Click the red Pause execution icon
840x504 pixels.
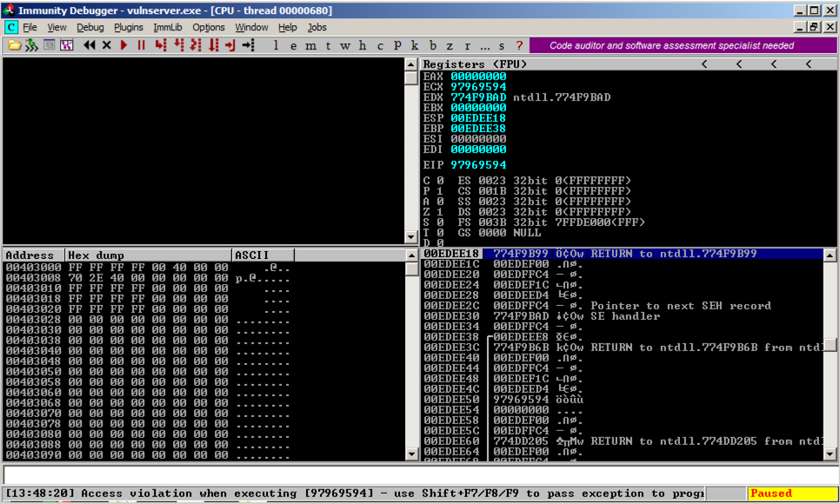tap(142, 45)
